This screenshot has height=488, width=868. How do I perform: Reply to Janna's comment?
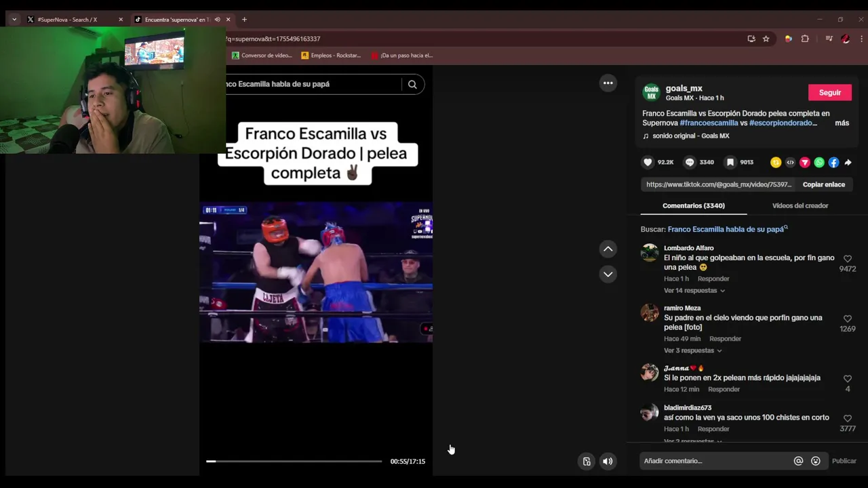coord(724,390)
